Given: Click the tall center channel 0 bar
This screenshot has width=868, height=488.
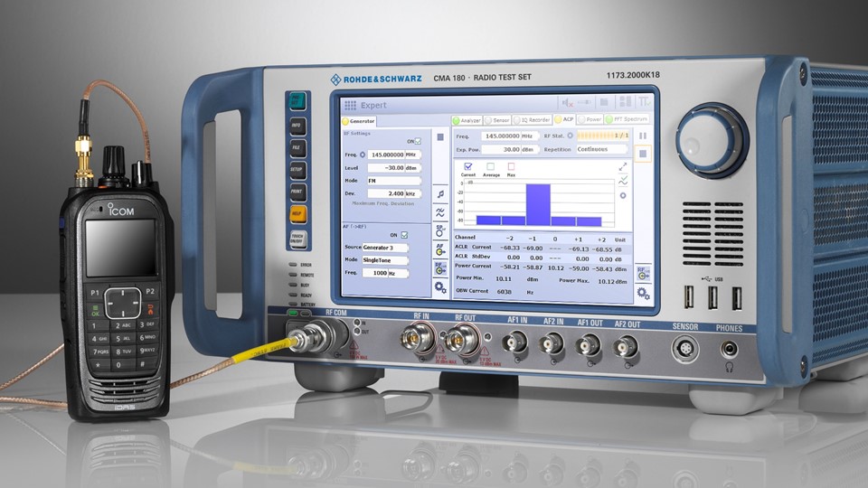Looking at the screenshot, I should click(538, 205).
